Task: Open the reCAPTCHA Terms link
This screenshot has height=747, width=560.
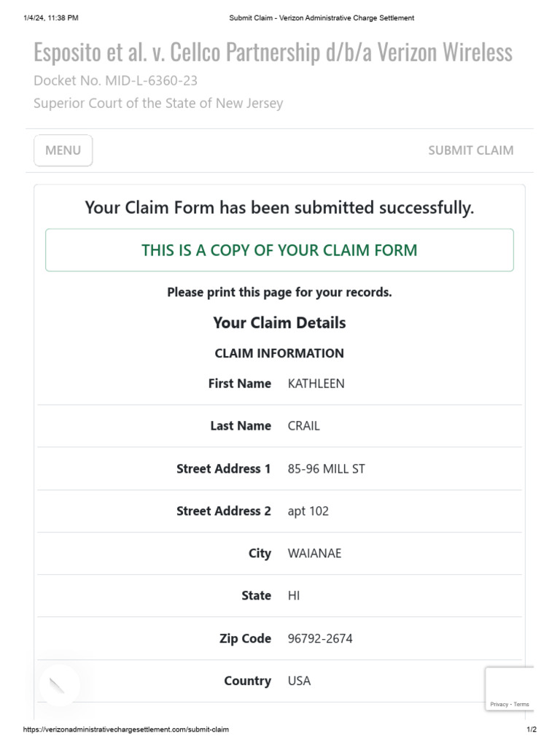Action: pyautogui.click(x=521, y=704)
